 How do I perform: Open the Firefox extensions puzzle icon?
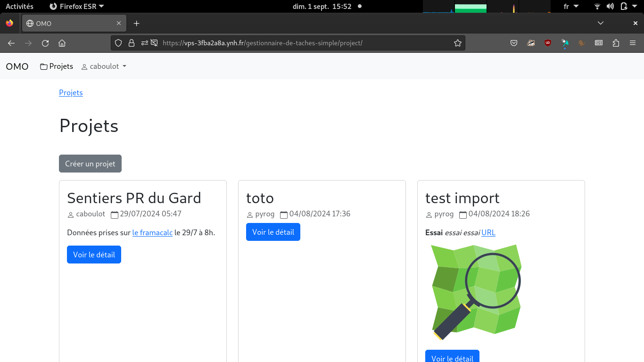click(x=616, y=43)
